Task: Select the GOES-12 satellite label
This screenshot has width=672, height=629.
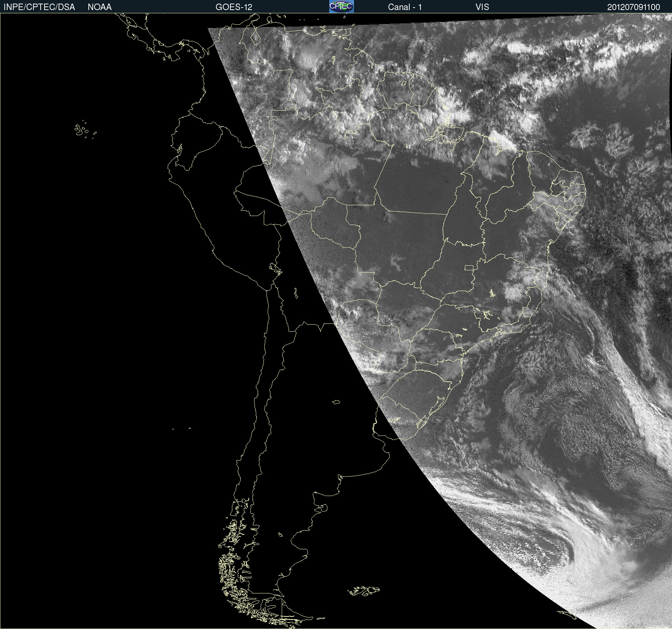Action: point(234,7)
